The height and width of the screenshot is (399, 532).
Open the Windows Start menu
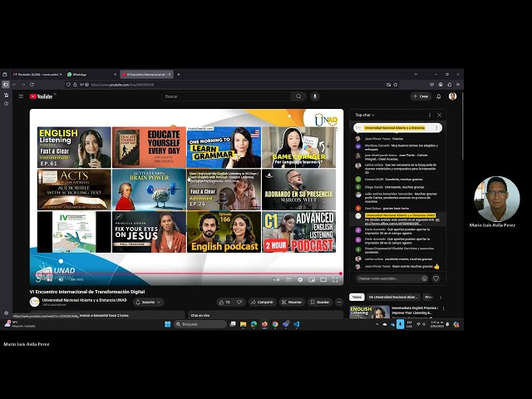click(x=168, y=324)
